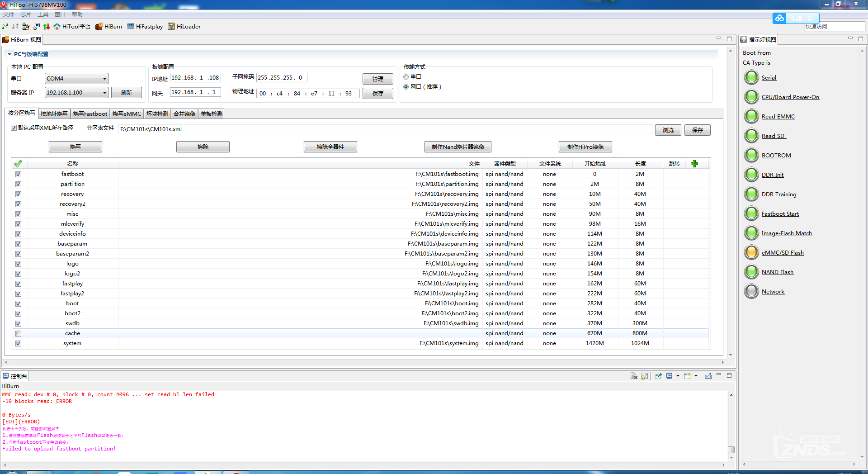
Task: Launch the HiBurn tool from toolbar
Action: point(109,26)
